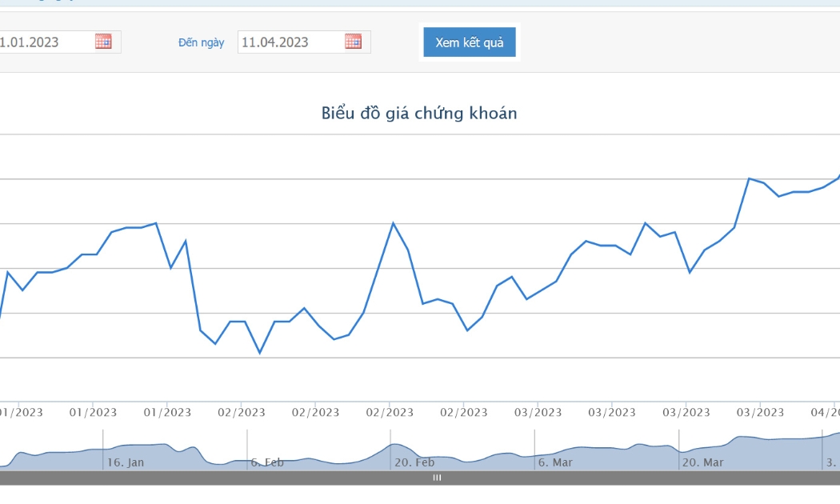
Task: Click the '20. Feb' navigator label
Action: [414, 462]
